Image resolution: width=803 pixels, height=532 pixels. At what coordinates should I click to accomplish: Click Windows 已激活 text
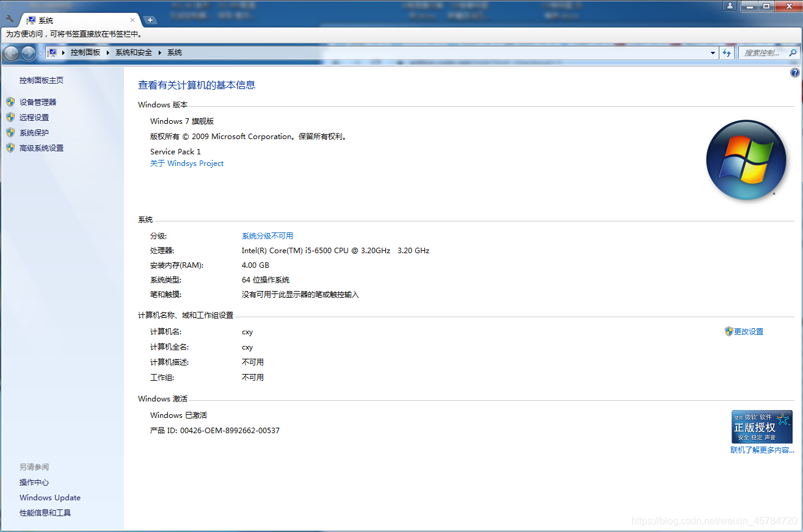[179, 415]
